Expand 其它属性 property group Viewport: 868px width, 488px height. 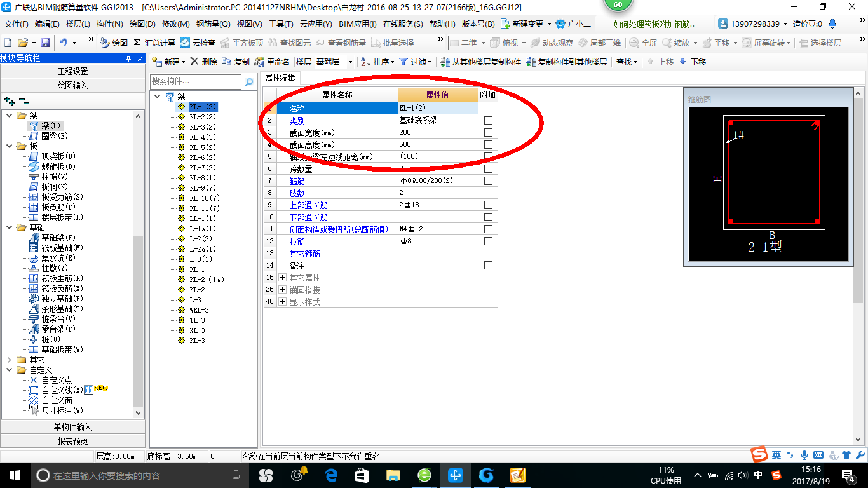282,278
